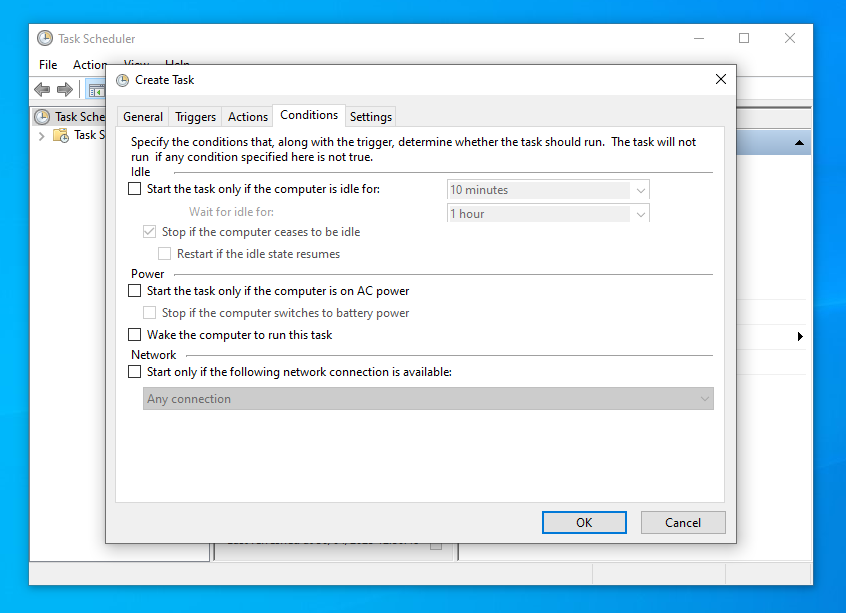Open the Any connection network dropdown

pyautogui.click(x=704, y=399)
